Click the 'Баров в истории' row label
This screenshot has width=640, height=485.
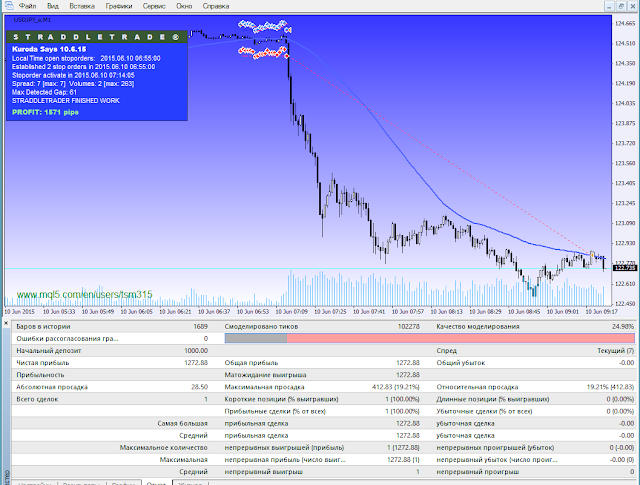point(43,326)
